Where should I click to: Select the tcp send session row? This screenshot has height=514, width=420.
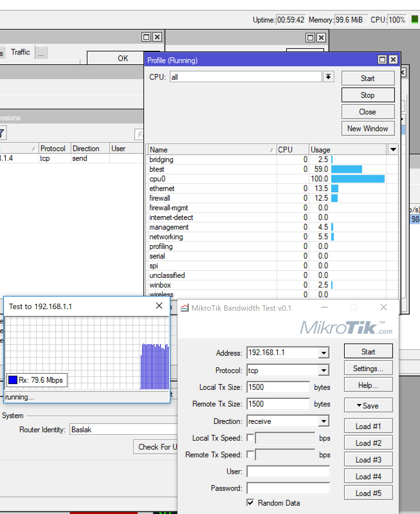[x=72, y=158]
